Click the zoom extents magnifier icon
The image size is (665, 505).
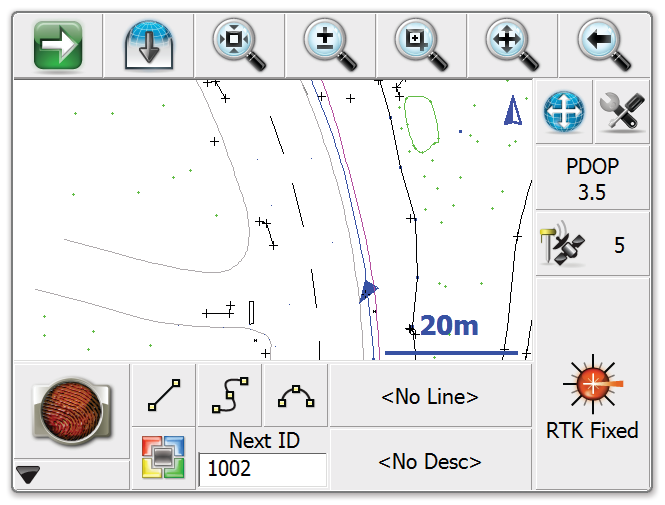click(x=240, y=46)
